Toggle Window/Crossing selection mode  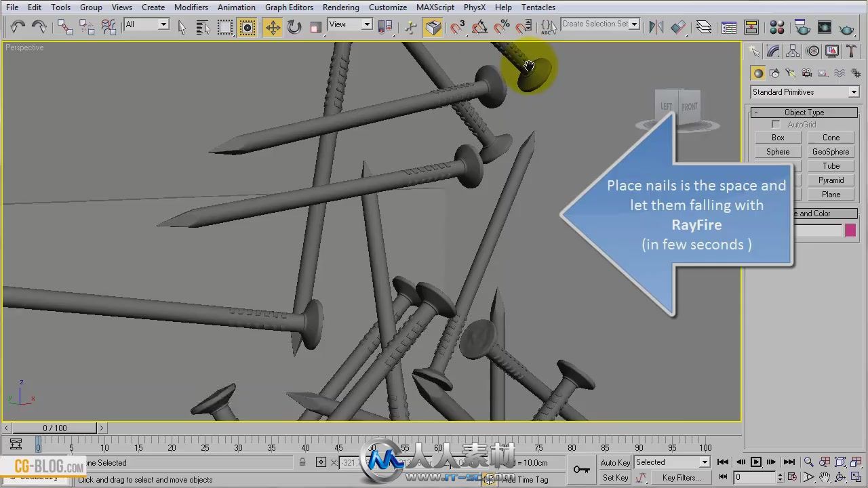[x=248, y=27]
